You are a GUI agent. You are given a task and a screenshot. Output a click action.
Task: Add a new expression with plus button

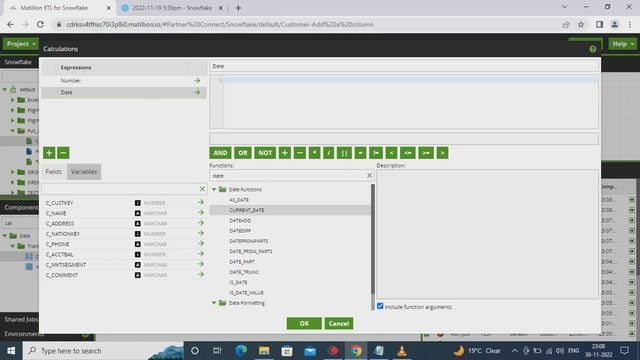coord(49,153)
